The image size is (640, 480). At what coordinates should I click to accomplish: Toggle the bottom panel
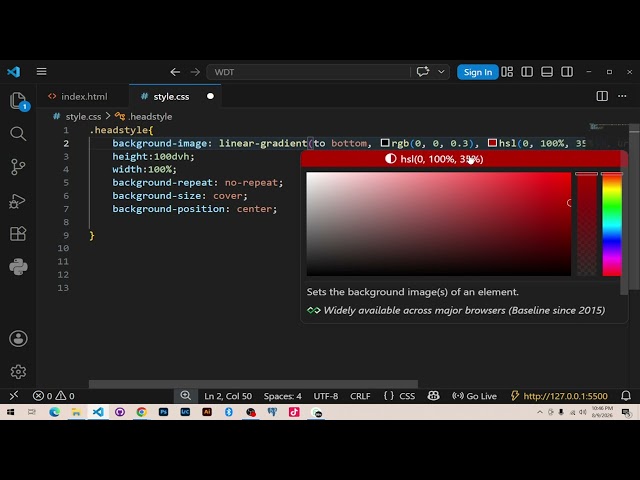(547, 72)
